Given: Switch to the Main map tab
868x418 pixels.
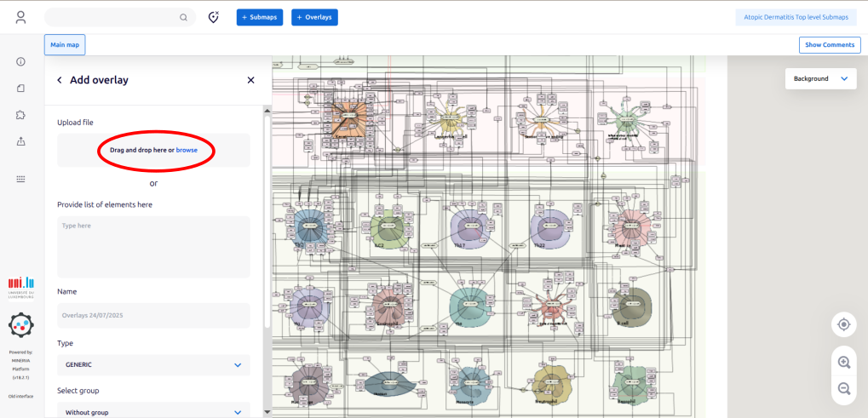Looking at the screenshot, I should tap(65, 44).
